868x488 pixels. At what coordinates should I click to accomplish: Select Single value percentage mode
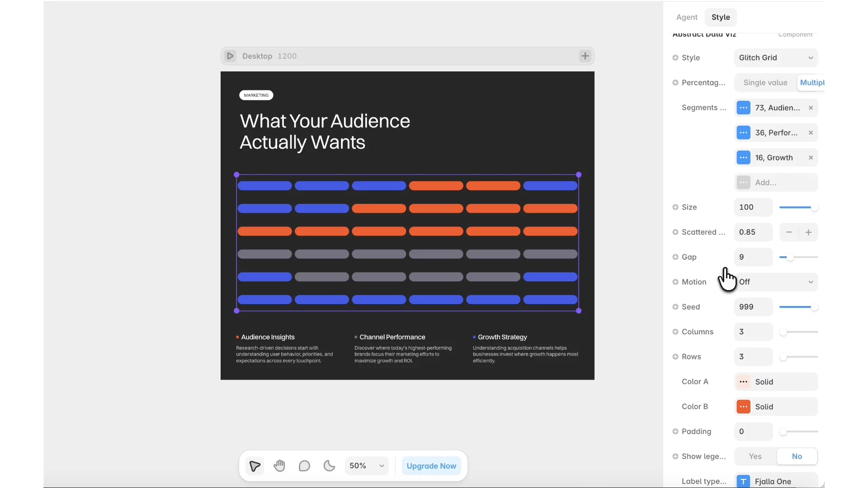[x=765, y=83]
